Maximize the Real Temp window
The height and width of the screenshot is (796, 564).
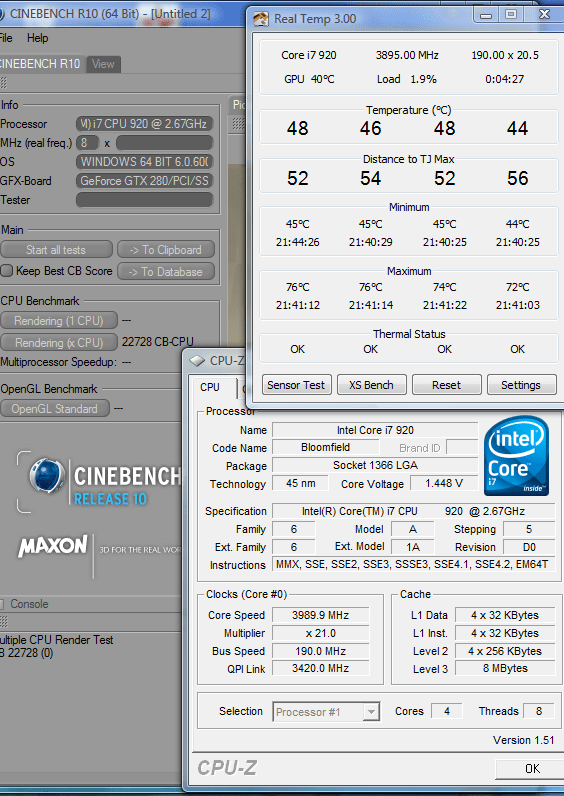(x=511, y=15)
